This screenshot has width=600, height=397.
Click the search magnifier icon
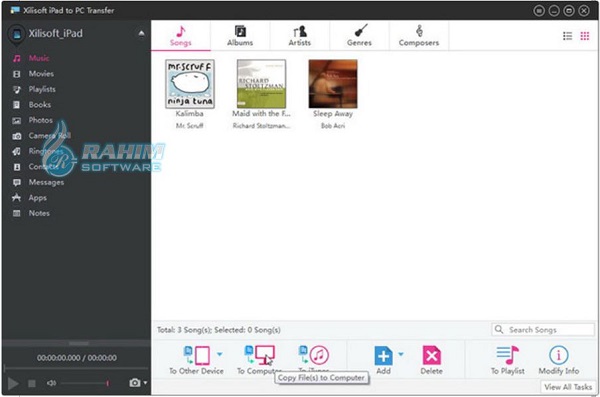[499, 329]
